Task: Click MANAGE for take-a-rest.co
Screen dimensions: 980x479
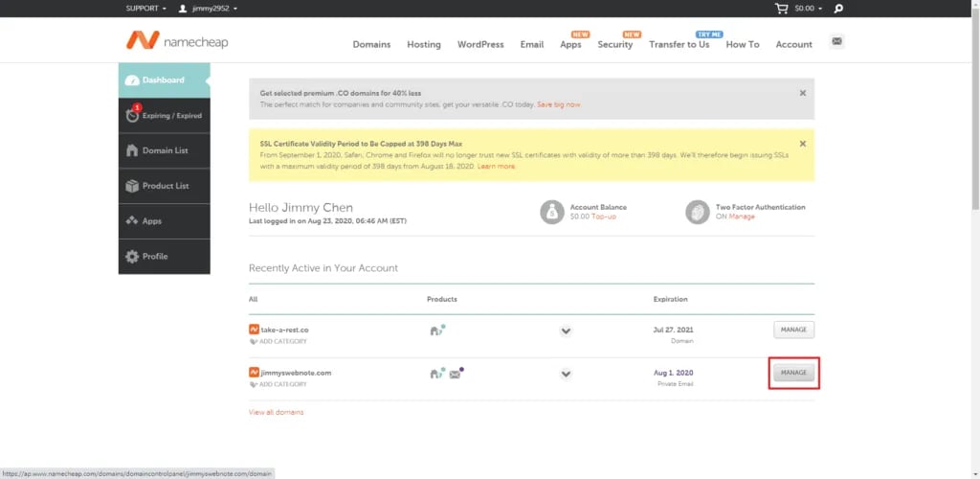Action: pyautogui.click(x=793, y=330)
